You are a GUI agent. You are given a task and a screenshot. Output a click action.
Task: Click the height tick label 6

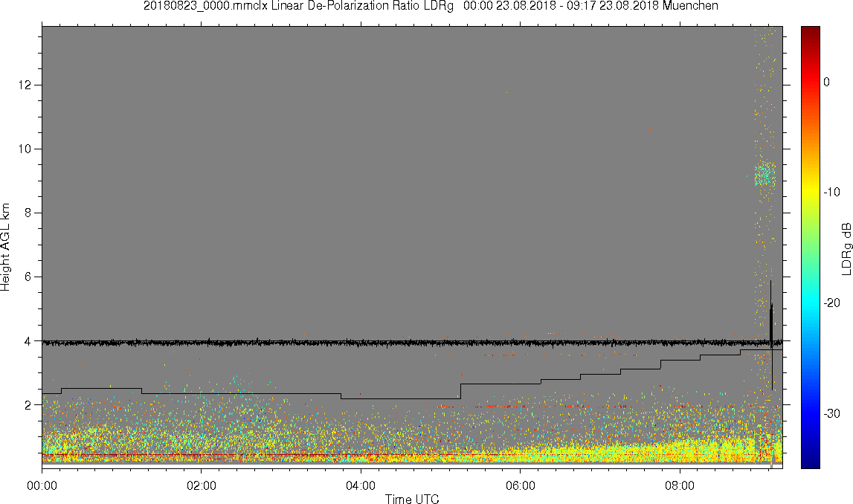tap(29, 277)
